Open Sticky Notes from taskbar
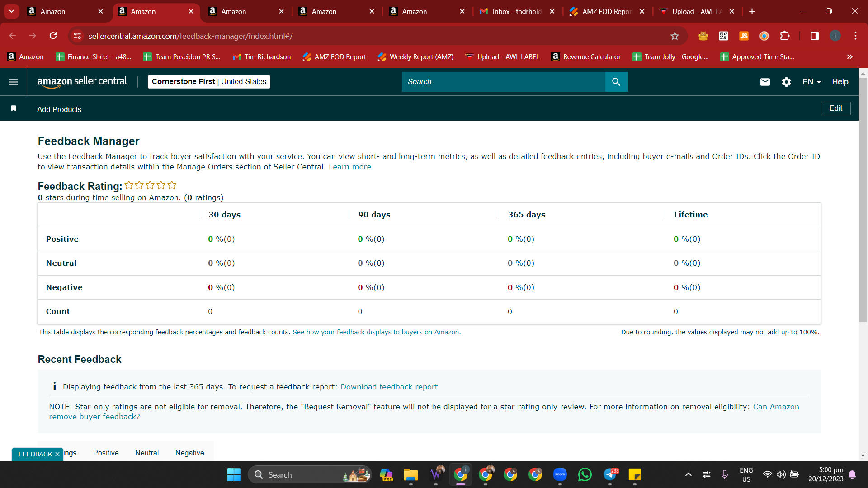 [635, 474]
